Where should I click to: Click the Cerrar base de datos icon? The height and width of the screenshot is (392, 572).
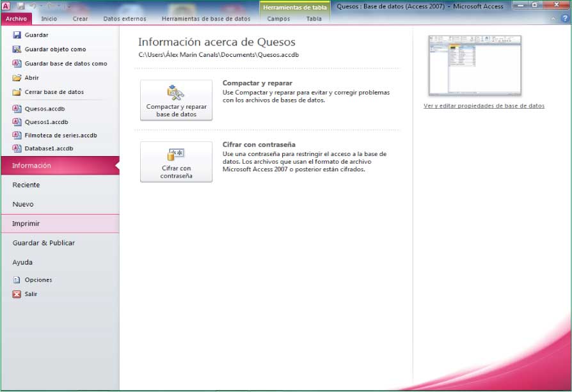click(17, 92)
